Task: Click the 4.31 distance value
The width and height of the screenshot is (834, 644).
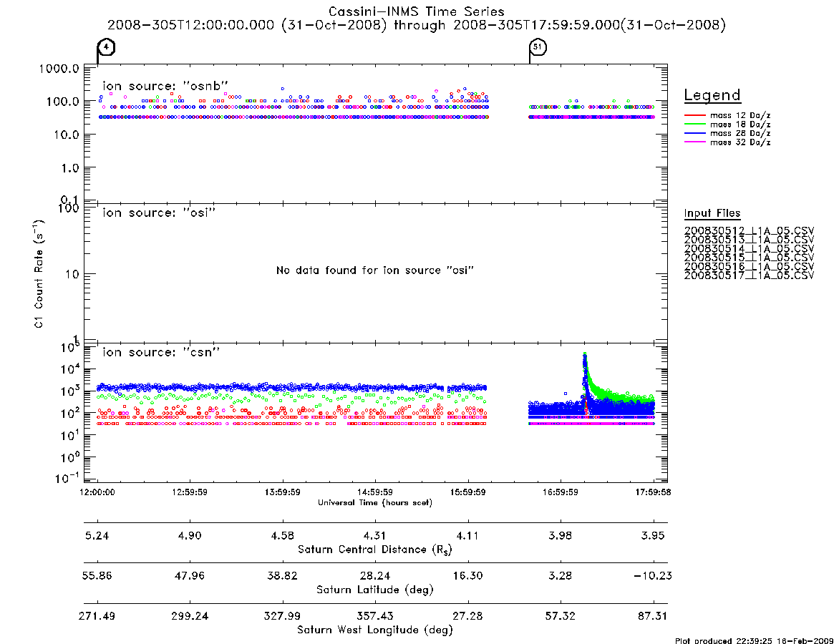Action: (x=375, y=535)
